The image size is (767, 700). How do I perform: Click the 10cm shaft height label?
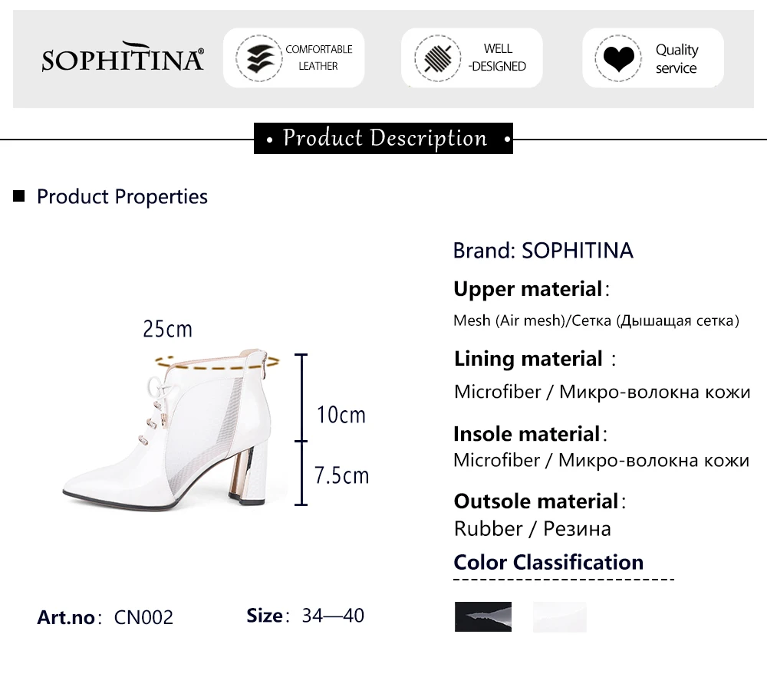(x=341, y=415)
